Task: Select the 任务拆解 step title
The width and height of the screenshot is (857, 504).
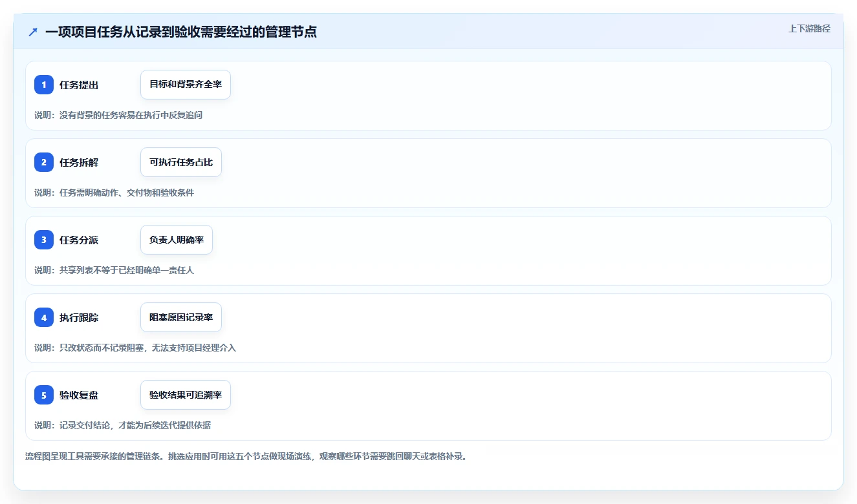Action: tap(79, 162)
